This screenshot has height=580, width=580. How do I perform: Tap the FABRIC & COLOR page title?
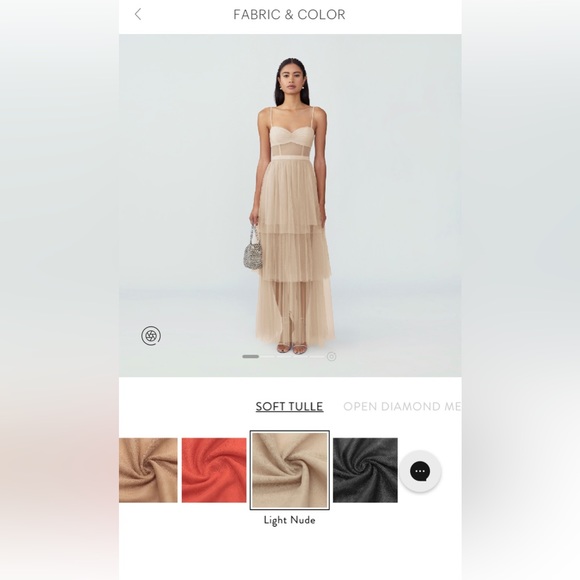pyautogui.click(x=289, y=14)
